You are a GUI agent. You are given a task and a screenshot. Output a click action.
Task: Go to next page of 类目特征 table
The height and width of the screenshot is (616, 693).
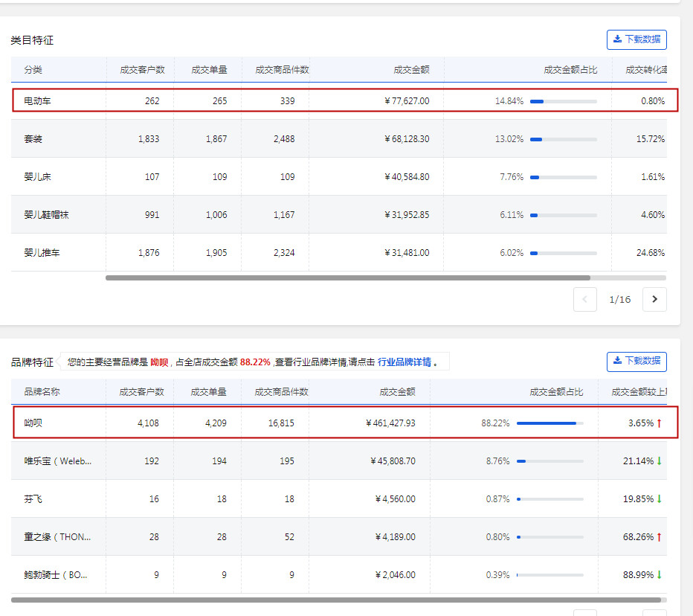click(654, 299)
